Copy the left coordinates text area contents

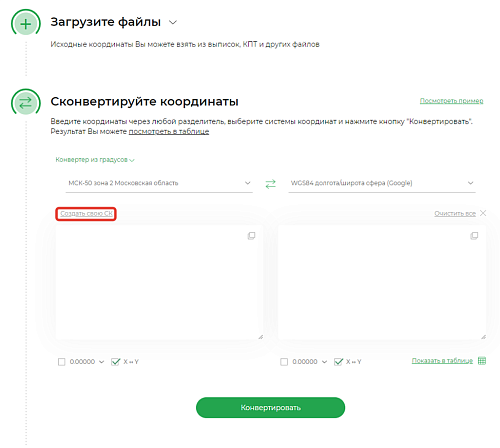251,236
